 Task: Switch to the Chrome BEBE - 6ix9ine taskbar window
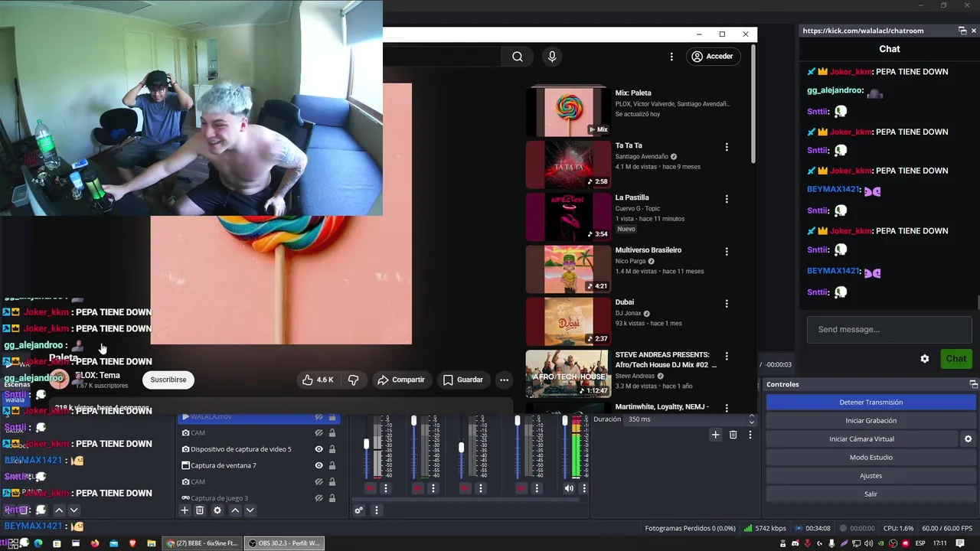(x=203, y=543)
